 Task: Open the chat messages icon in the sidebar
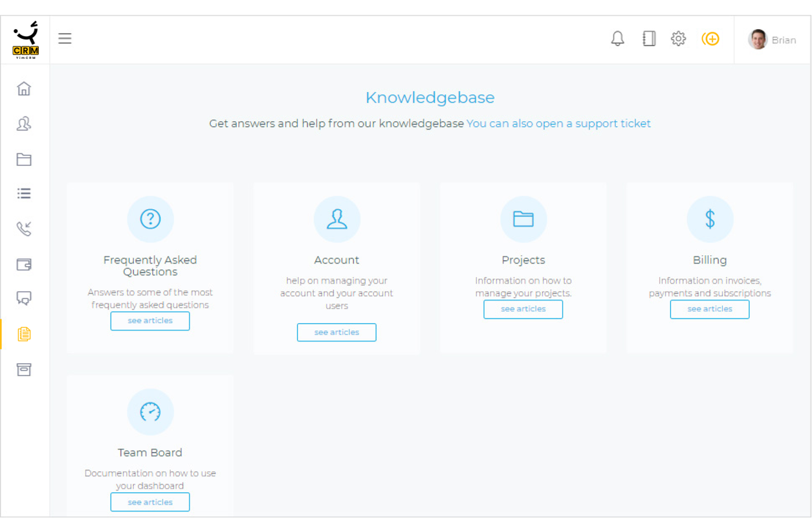(24, 298)
